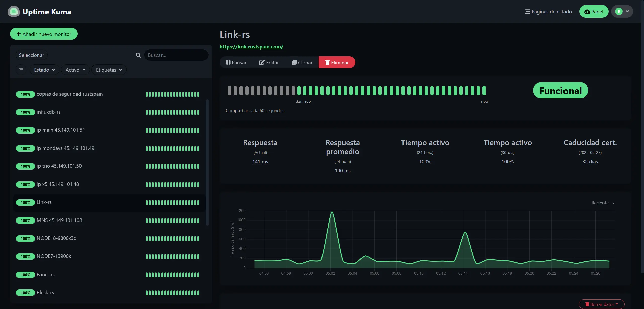The width and height of the screenshot is (644, 309).
Task: Click the first grey heartbeat bar
Action: pyautogui.click(x=229, y=91)
